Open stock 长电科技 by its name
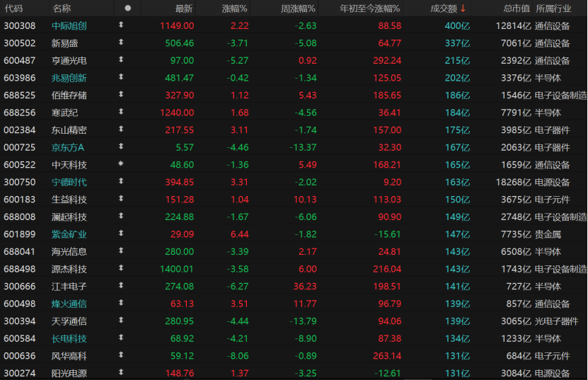 pyautogui.click(x=69, y=339)
